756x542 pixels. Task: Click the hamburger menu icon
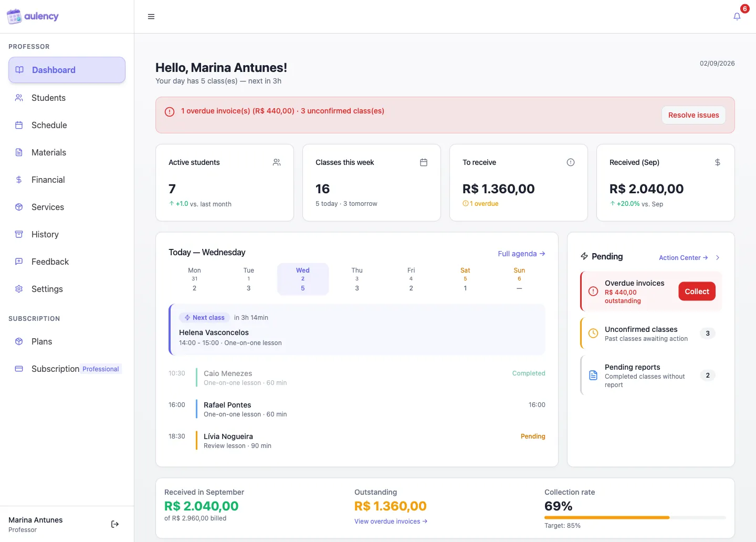(151, 17)
